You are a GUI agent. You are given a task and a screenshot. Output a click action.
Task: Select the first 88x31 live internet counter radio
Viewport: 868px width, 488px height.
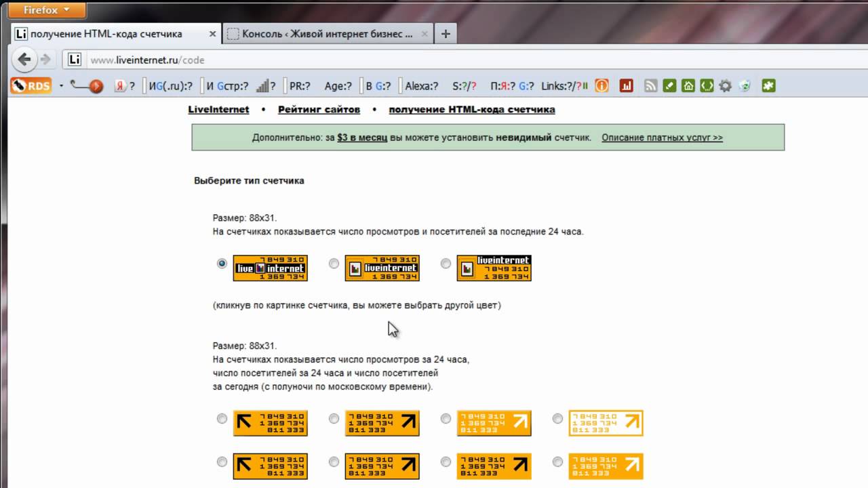point(222,264)
